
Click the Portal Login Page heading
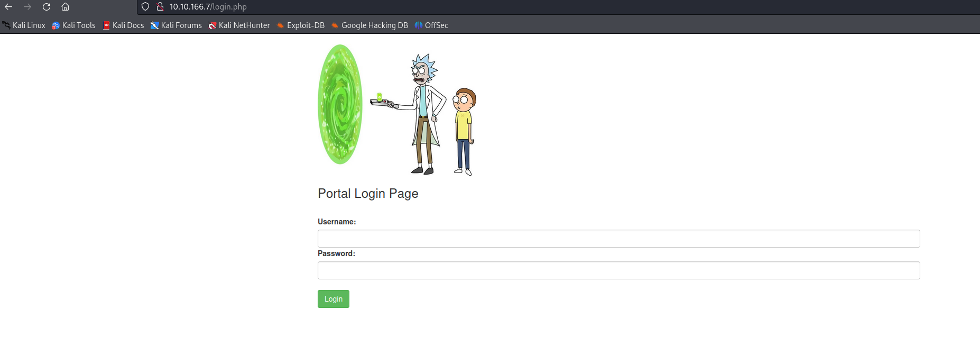point(368,194)
